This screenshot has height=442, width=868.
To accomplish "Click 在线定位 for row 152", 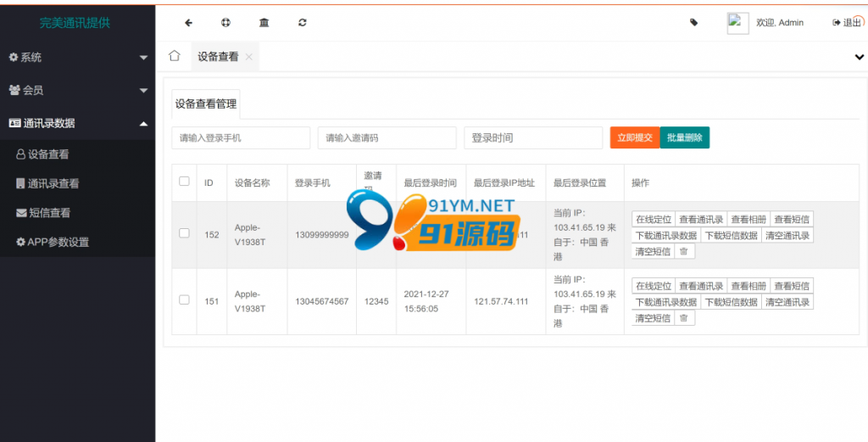I will click(x=654, y=220).
